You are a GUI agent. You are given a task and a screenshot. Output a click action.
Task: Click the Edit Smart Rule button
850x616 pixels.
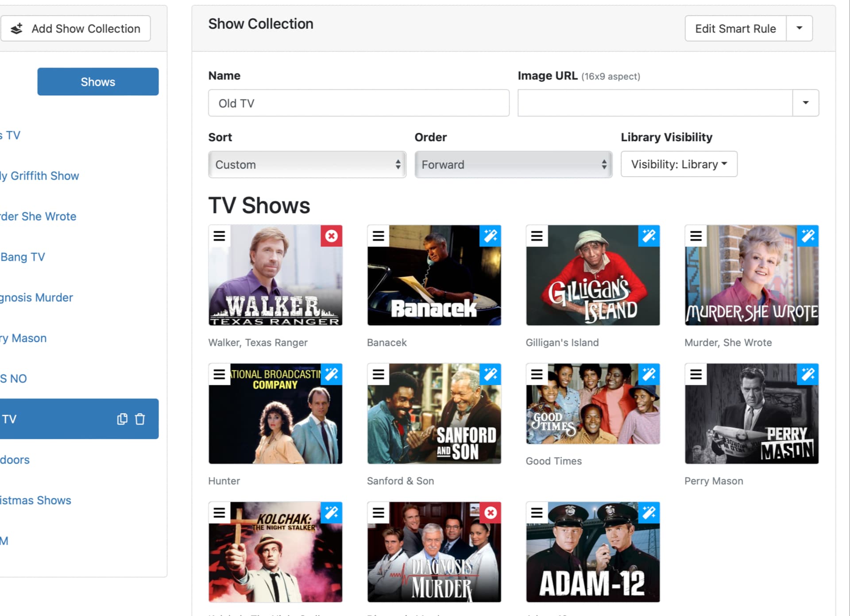[x=735, y=28]
